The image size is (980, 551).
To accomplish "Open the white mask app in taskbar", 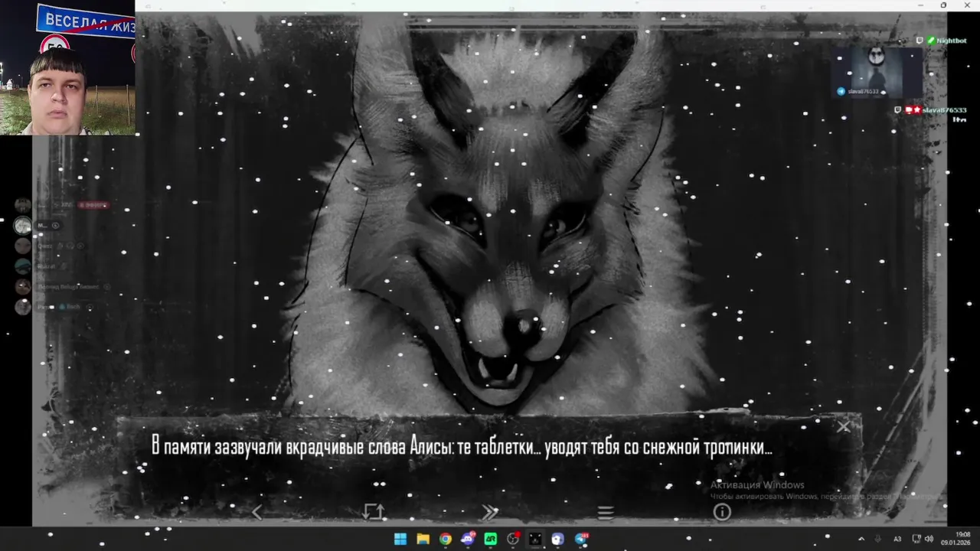I will (x=557, y=539).
